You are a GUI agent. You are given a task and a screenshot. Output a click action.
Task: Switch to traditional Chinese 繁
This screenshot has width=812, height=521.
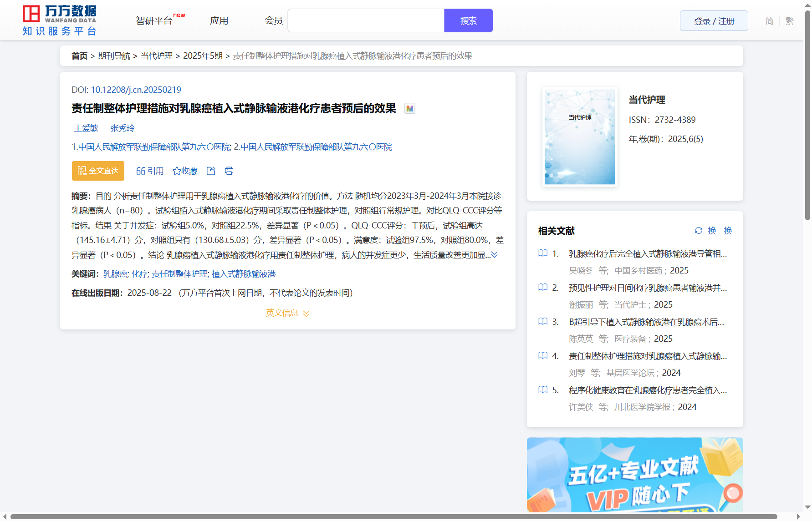[790, 21]
